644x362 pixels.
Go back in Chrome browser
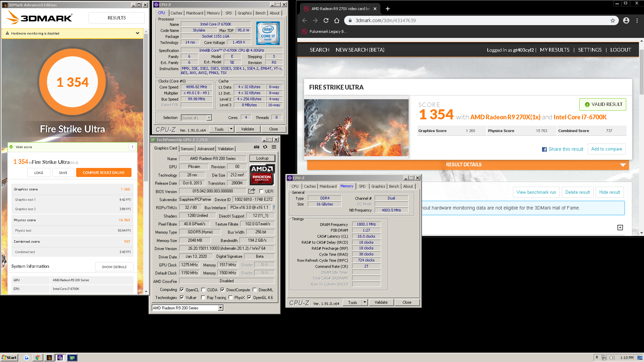point(305,20)
